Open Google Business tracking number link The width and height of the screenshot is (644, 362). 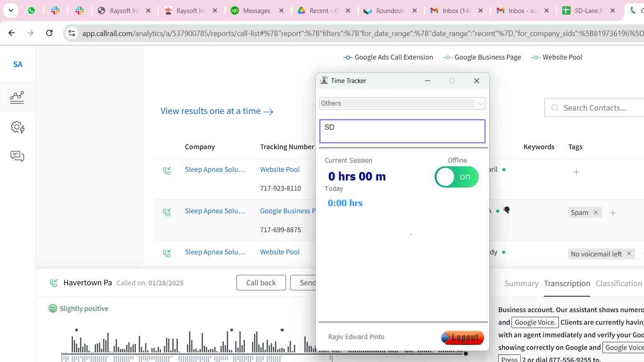(x=288, y=211)
